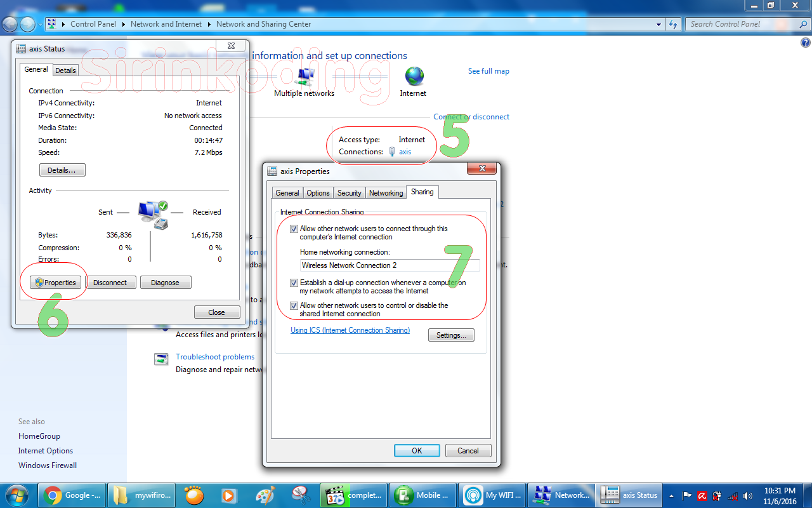This screenshot has width=812, height=508.
Task: Click the Diagnose button
Action: tap(165, 283)
